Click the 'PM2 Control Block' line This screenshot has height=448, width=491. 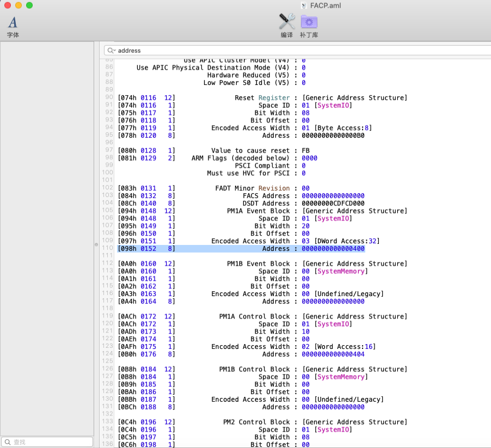(x=256, y=422)
